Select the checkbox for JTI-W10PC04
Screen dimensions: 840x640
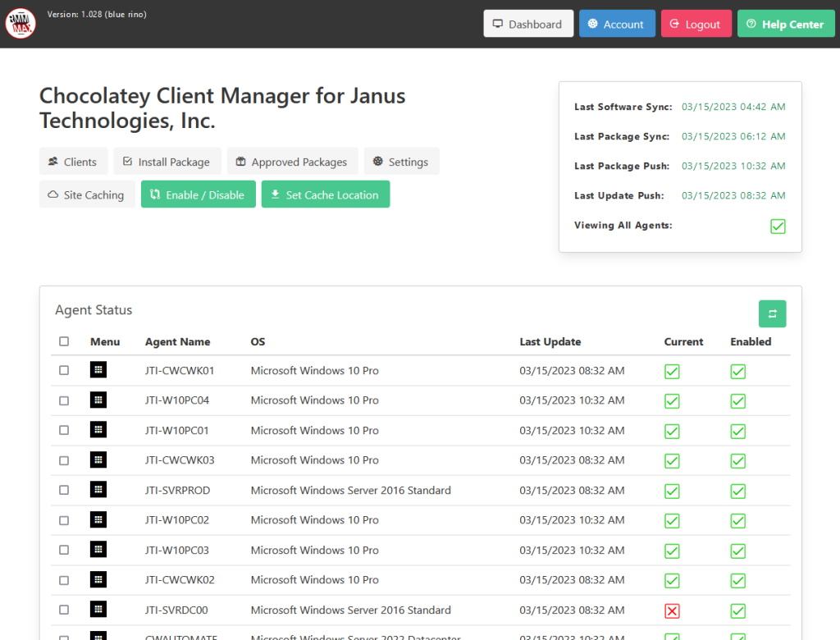[x=64, y=400]
